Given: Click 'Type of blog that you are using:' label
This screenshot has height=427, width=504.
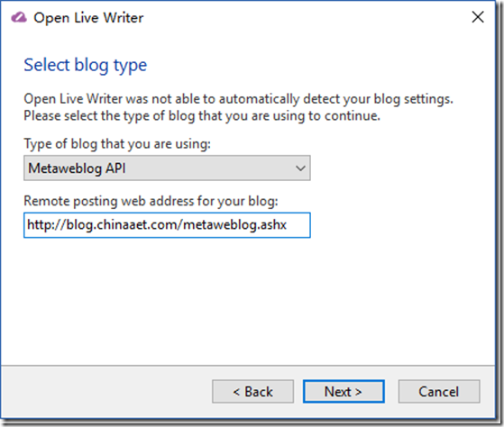Looking at the screenshot, I should (x=117, y=144).
